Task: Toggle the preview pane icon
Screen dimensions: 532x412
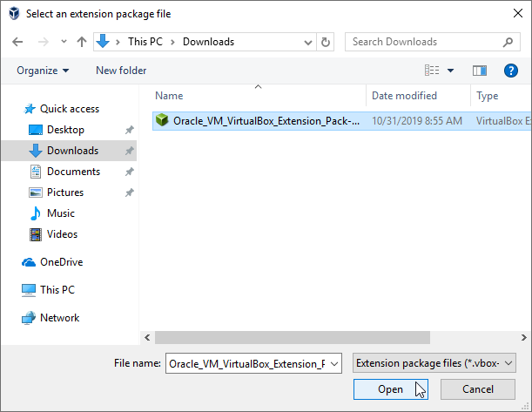Action: tap(479, 71)
